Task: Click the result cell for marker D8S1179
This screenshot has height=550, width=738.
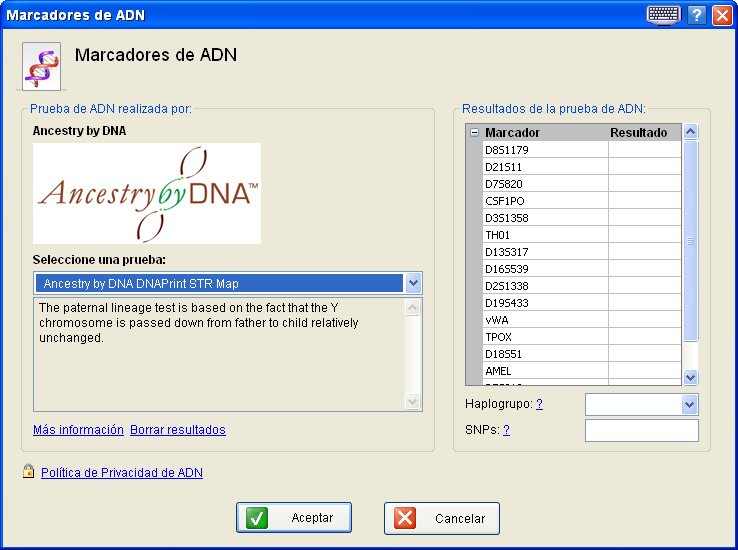Action: [x=644, y=150]
